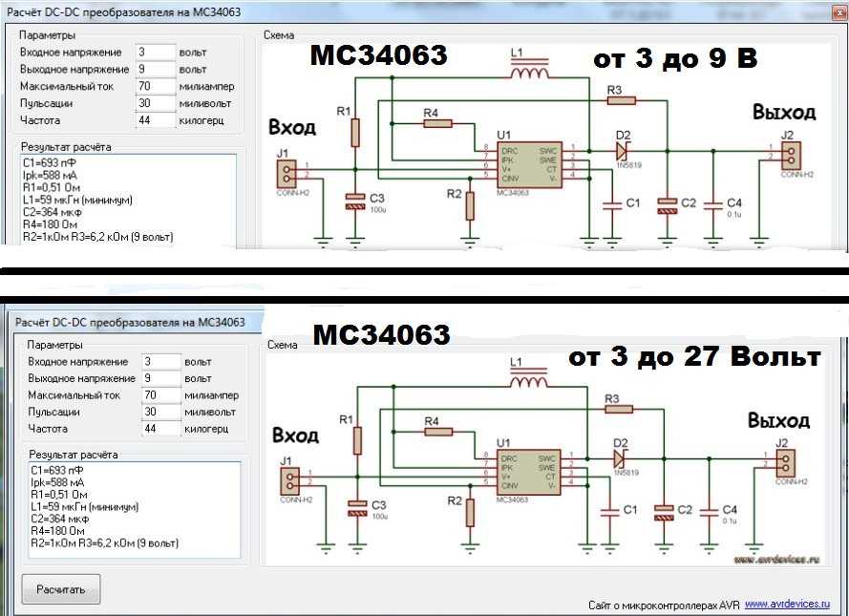The image size is (849, 616).
Task: Select R4=180 Ом result in lower window
Action: [57, 531]
